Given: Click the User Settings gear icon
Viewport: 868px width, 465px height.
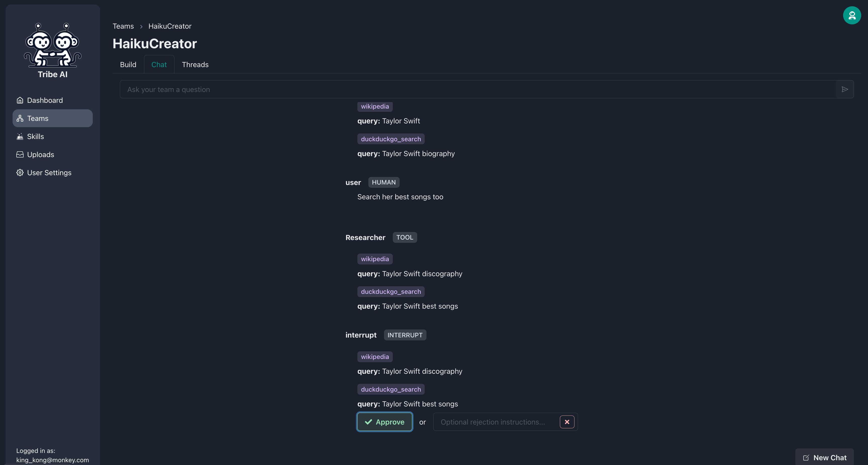Looking at the screenshot, I should (20, 173).
